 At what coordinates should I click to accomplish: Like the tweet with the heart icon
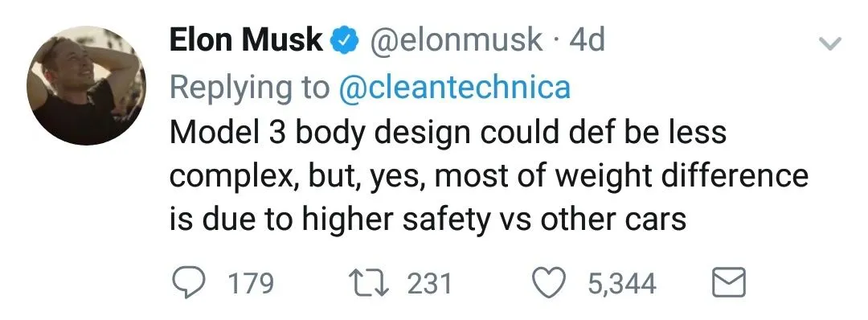point(549,282)
